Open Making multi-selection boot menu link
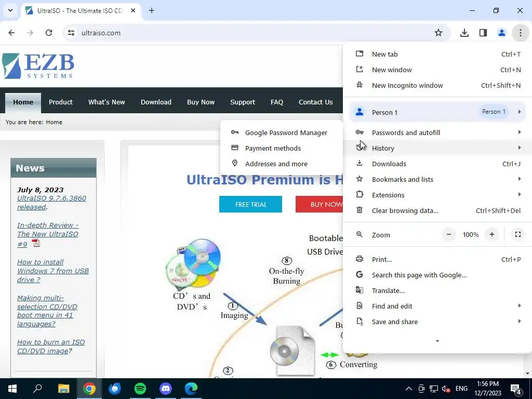 click(x=47, y=311)
